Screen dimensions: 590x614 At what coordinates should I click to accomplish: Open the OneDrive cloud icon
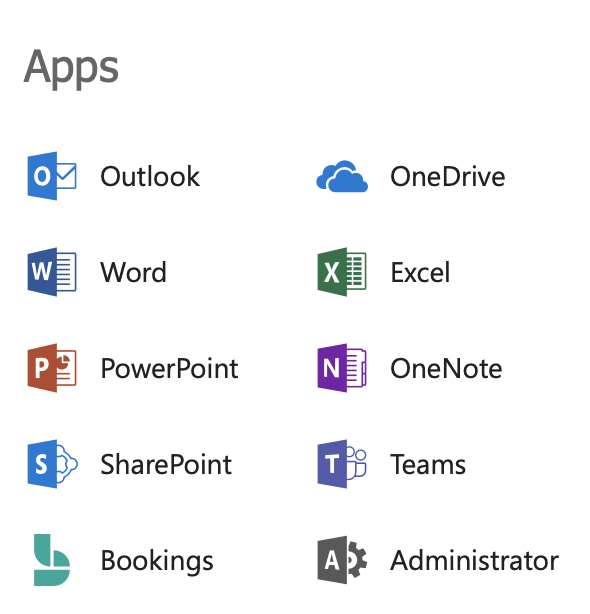click(x=342, y=176)
